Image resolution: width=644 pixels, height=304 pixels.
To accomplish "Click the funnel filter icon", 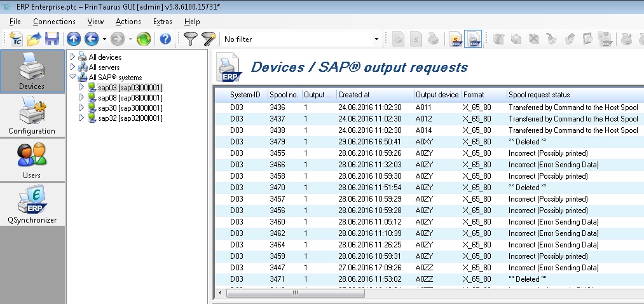I will point(190,39).
